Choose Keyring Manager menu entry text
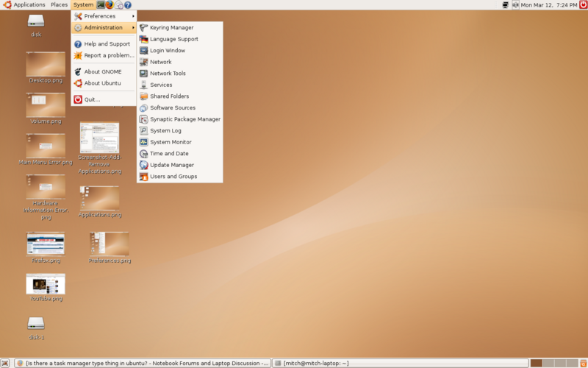This screenshot has width=588, height=368. point(172,28)
